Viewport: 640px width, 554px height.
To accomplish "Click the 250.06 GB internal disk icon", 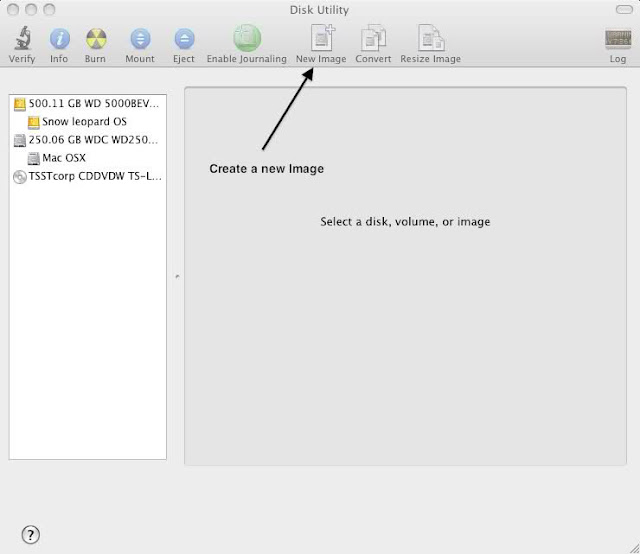I will [20, 140].
